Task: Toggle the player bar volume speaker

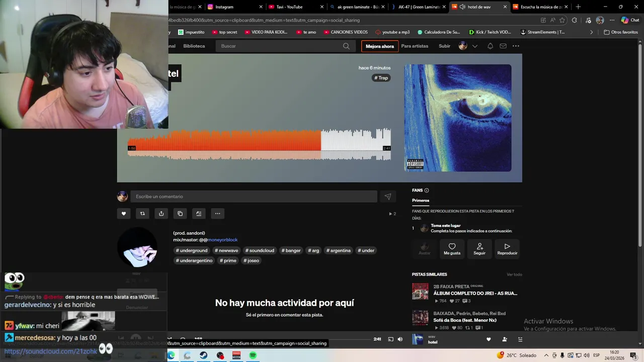Action: click(x=400, y=339)
